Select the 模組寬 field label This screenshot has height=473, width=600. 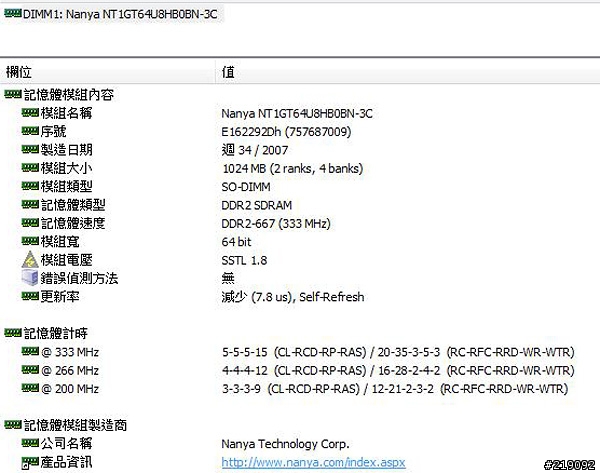[x=60, y=241]
